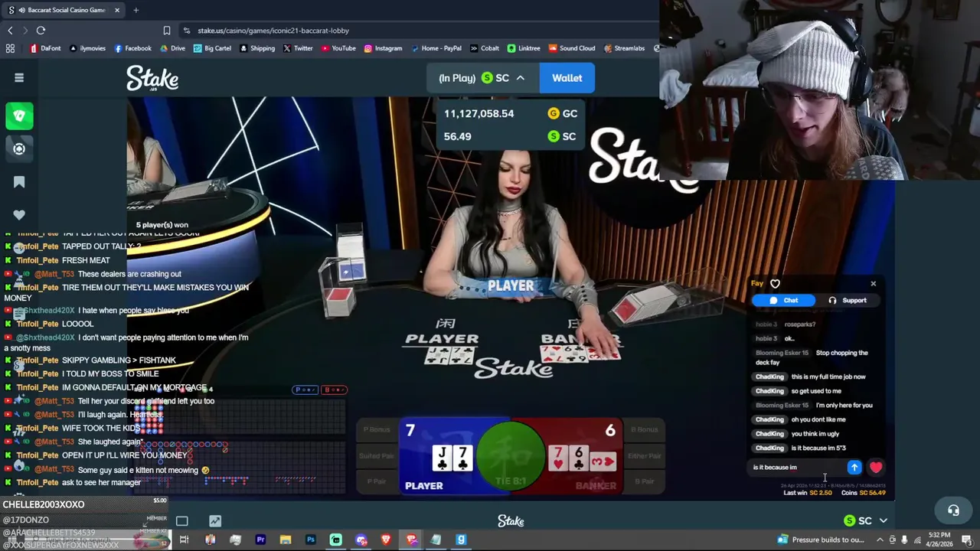This screenshot has width=980, height=551.
Task: Bookmark this page in address bar
Action: tap(166, 31)
